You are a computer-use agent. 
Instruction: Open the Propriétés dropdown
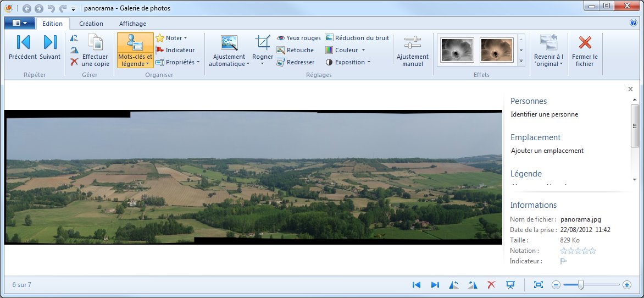point(177,62)
